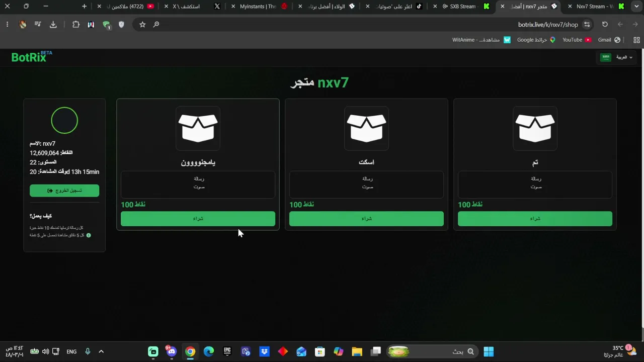This screenshot has height=362, width=644.
Task: Click box image of 'يامجنوووون' card
Action: click(x=198, y=128)
